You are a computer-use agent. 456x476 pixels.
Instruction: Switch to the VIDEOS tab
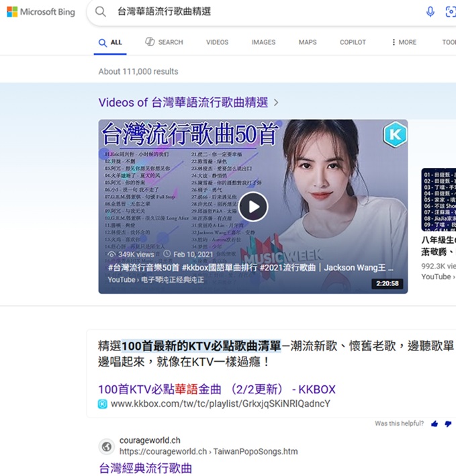coord(217,42)
